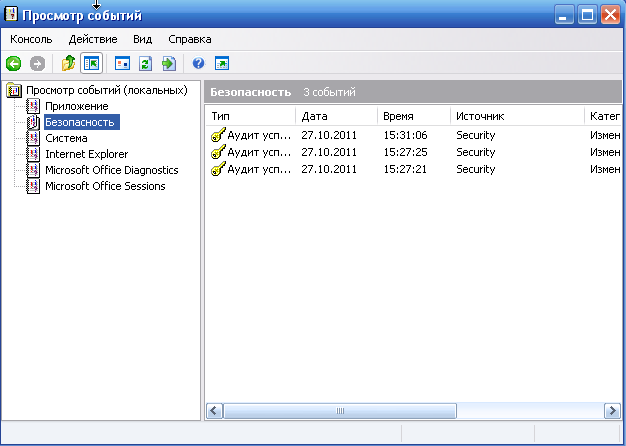Click the Система log icon
The height and width of the screenshot is (446, 626).
[x=33, y=138]
